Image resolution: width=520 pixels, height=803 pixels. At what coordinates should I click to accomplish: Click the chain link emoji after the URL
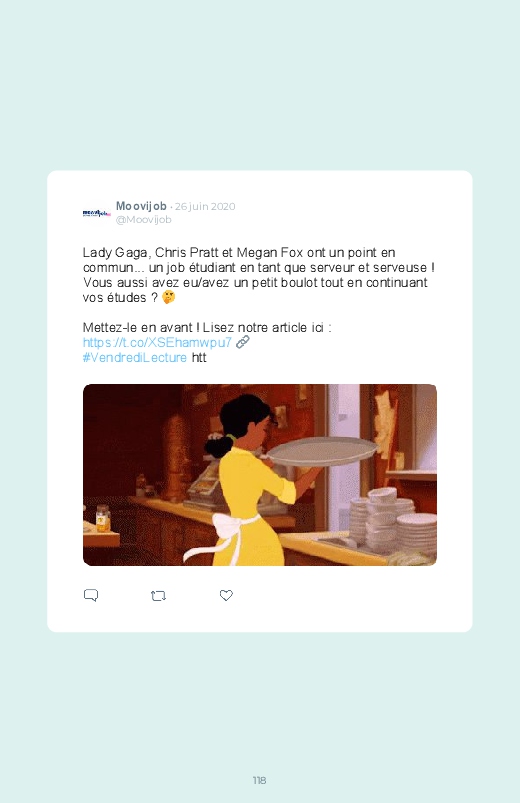pos(242,342)
